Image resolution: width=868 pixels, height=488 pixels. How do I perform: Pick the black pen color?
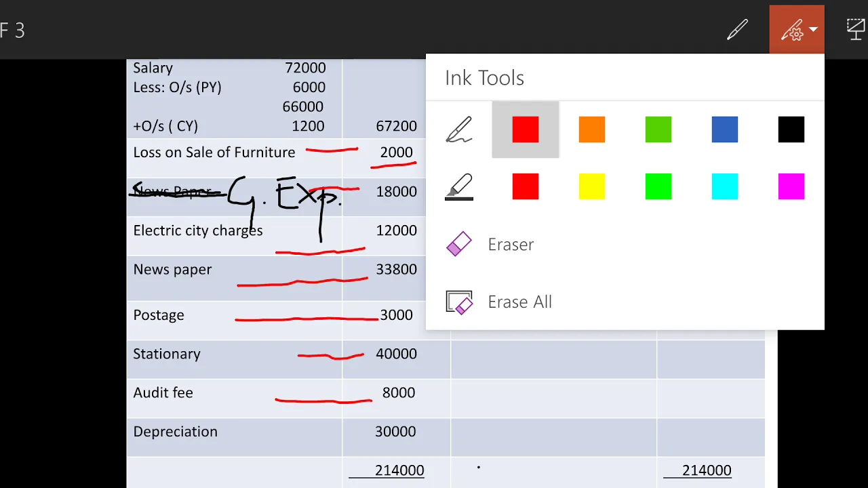point(791,129)
